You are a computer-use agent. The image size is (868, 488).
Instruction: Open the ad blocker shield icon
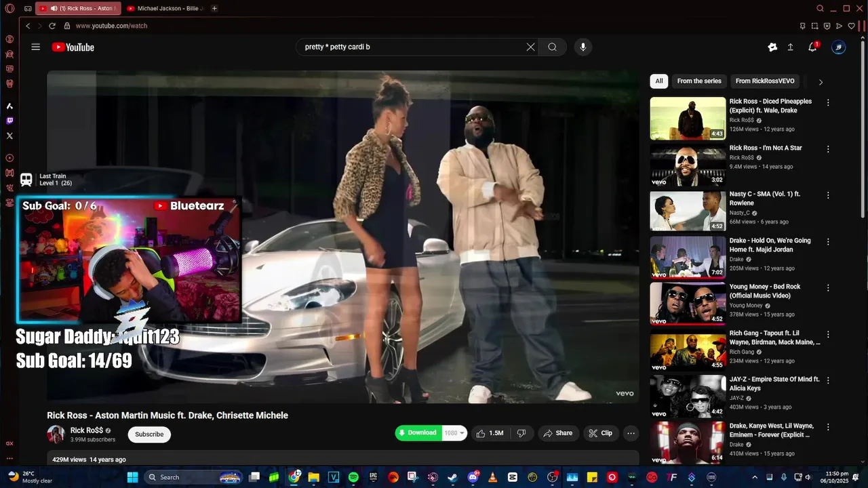(827, 26)
